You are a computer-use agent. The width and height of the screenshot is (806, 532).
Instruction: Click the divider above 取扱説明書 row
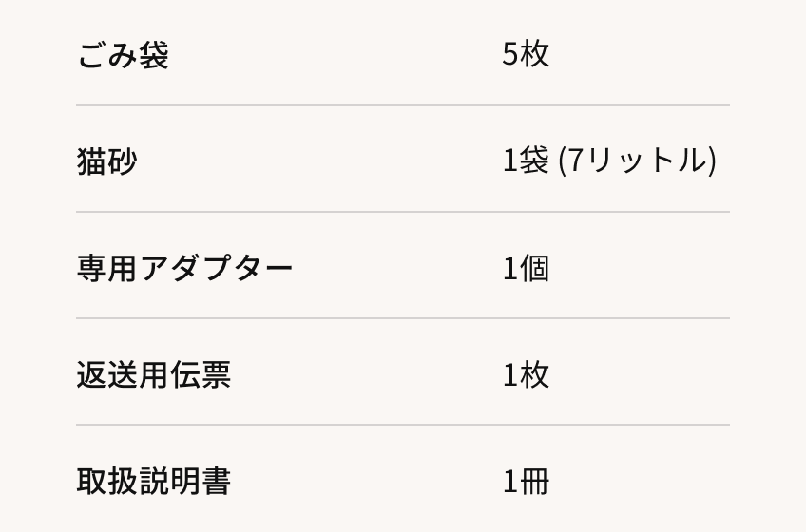point(403,425)
